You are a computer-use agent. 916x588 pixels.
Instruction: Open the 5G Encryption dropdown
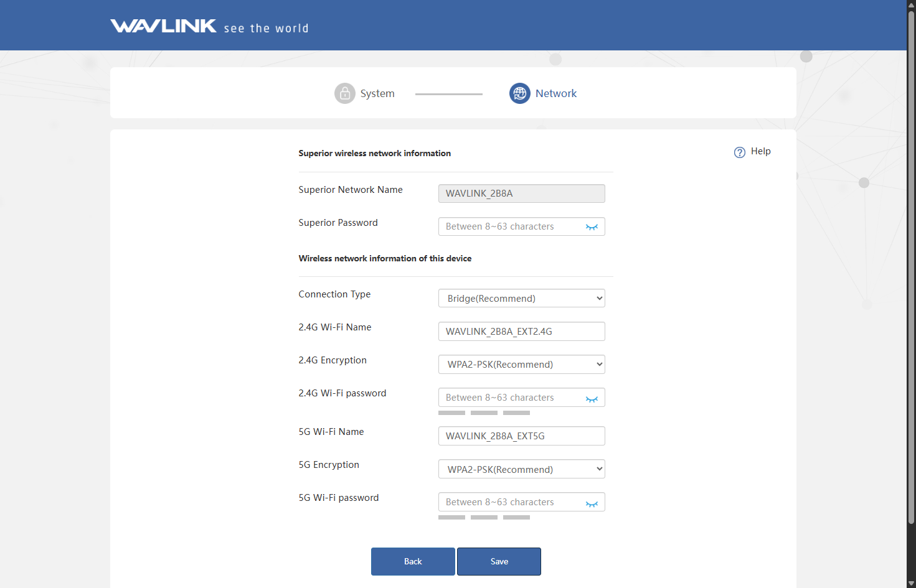click(x=522, y=469)
